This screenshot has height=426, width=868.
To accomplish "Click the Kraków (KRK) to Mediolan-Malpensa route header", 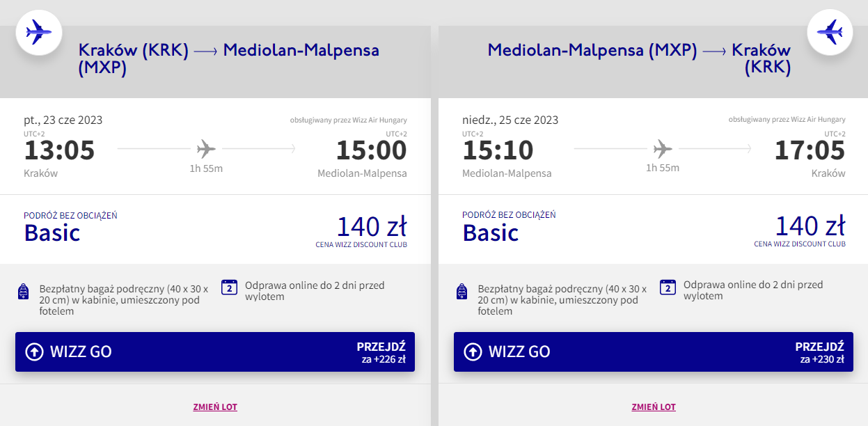I will tap(229, 59).
